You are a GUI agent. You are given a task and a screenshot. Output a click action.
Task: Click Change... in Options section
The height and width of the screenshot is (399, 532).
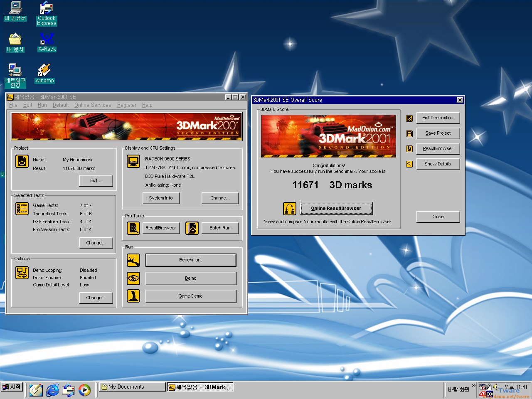tap(96, 298)
